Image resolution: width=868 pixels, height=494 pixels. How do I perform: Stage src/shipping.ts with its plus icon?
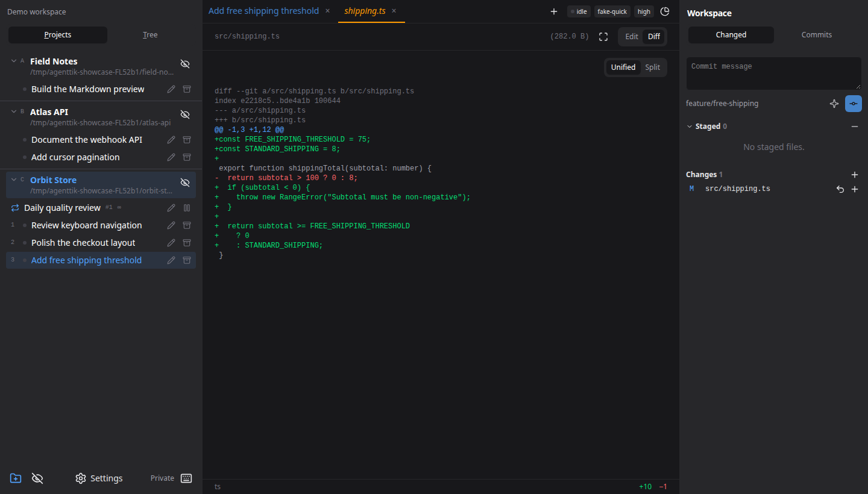pos(855,189)
